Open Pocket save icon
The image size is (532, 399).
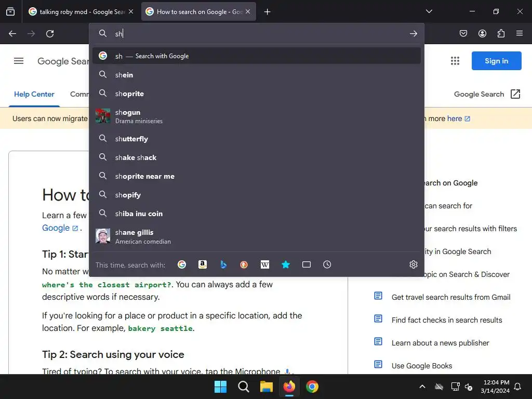pyautogui.click(x=463, y=33)
